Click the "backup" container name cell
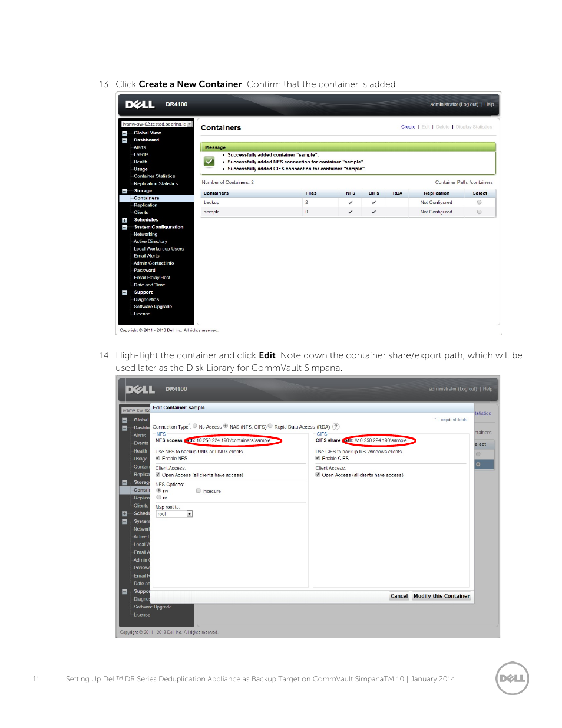Image resolution: width=562 pixels, height=728 pixels. pos(211,203)
